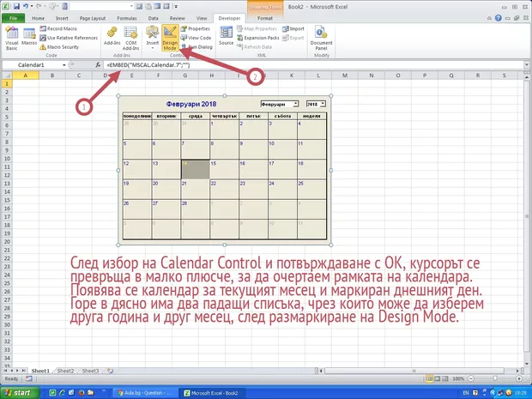Open the XML Source pane
Screen dimensions: 532x399
pos(226,36)
